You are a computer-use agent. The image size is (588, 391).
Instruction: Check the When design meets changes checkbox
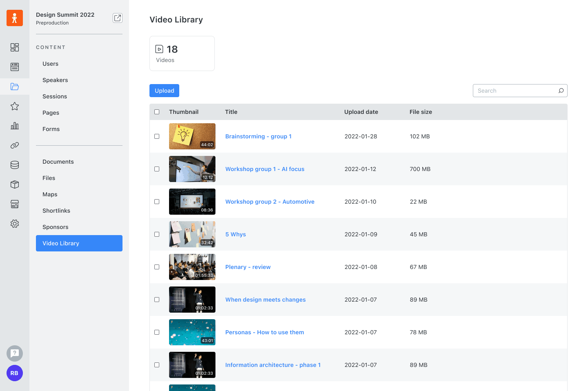click(x=157, y=300)
